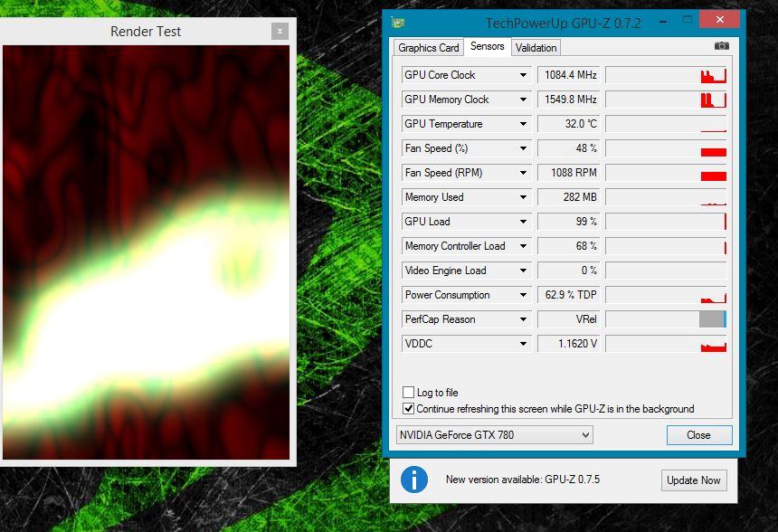Click the Close button in GPU-Z

(x=698, y=434)
